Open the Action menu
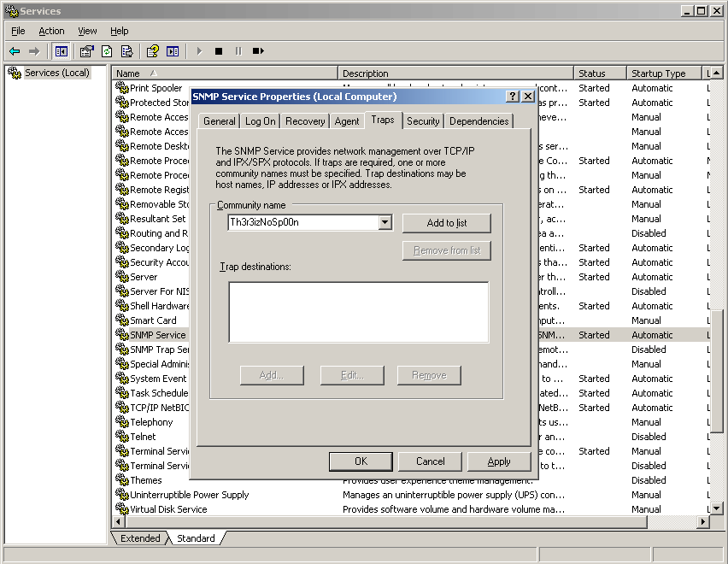728x564 pixels. pos(51,31)
